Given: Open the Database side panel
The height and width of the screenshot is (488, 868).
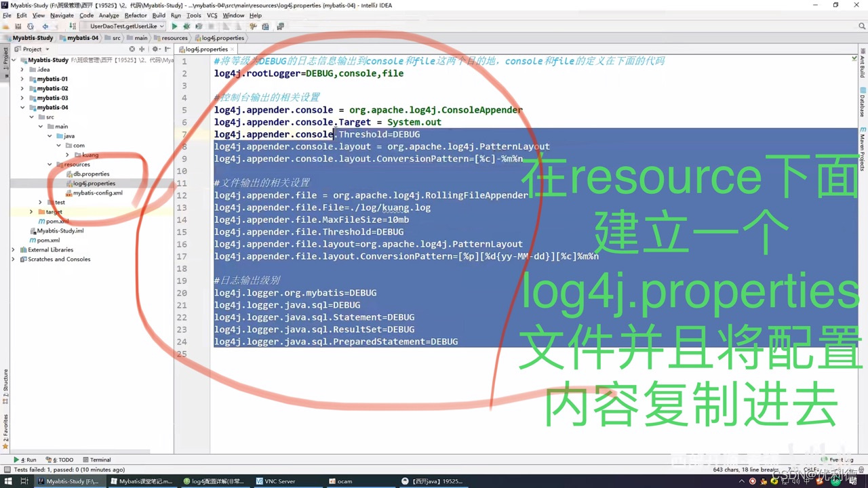Looking at the screenshot, I should [863, 102].
